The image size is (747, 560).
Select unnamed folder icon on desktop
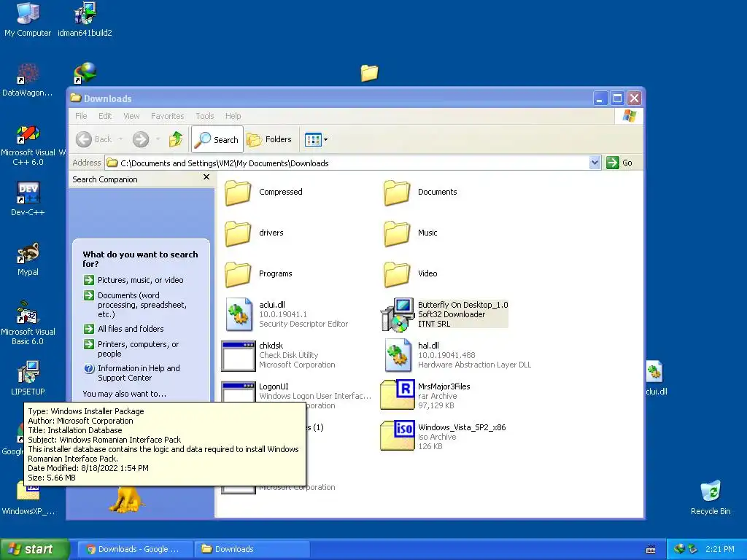point(369,73)
